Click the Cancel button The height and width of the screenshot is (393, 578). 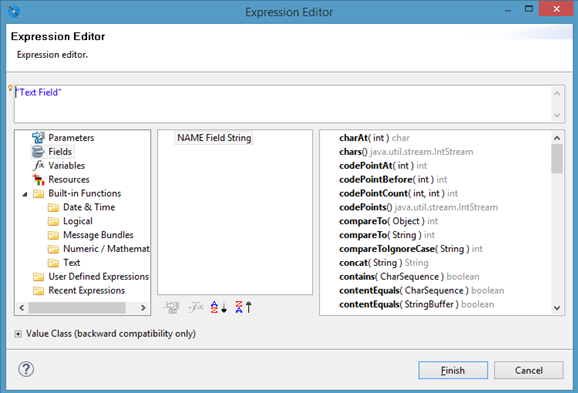click(529, 370)
